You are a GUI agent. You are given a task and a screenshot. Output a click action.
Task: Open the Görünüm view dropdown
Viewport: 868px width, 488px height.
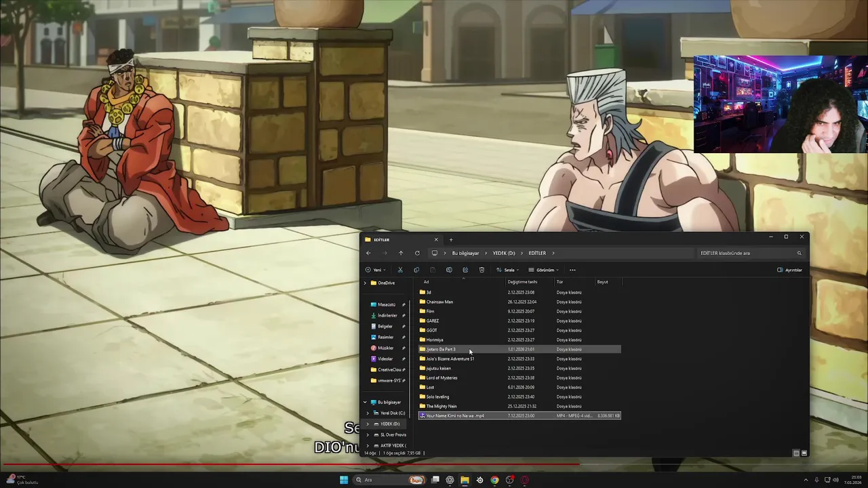[x=544, y=270]
